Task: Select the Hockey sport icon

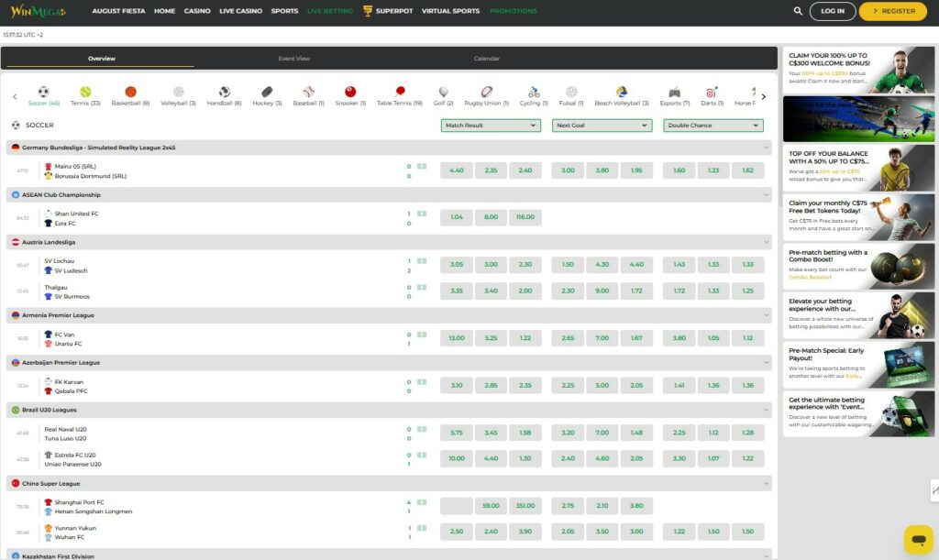Action: point(267,92)
